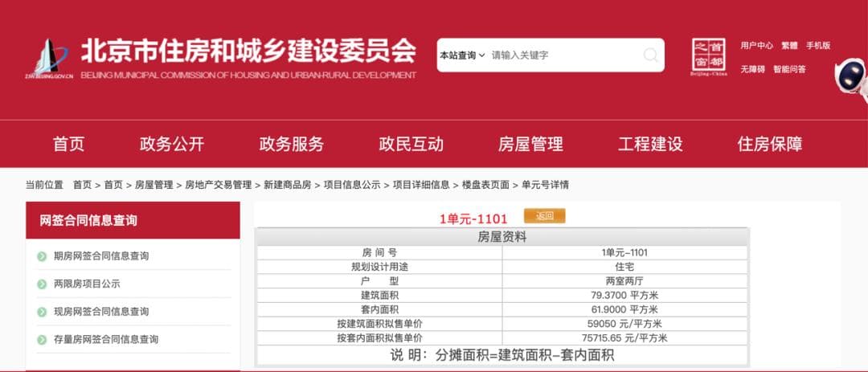
Task: Click the magnifier search icon
Action: [x=650, y=55]
